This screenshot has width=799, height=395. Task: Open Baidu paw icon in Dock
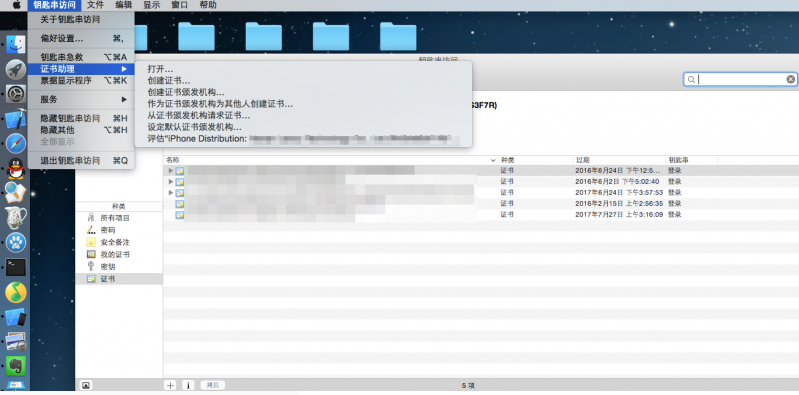click(x=16, y=243)
